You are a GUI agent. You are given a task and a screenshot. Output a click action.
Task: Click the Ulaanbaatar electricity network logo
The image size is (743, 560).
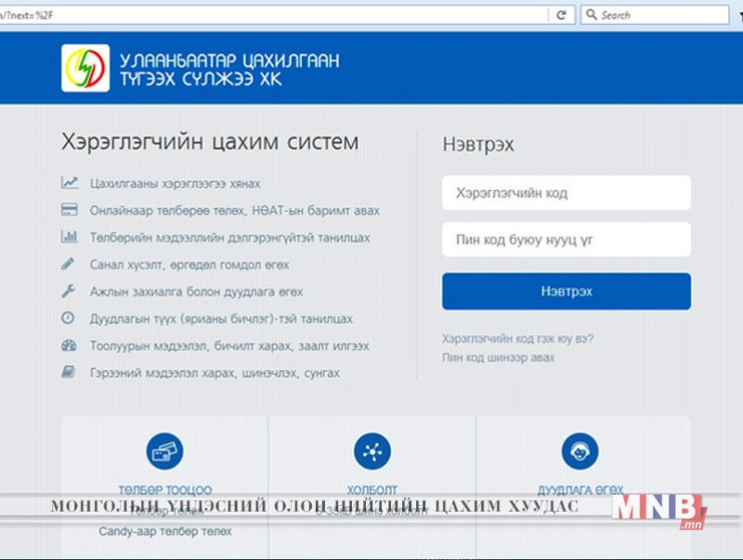85,68
